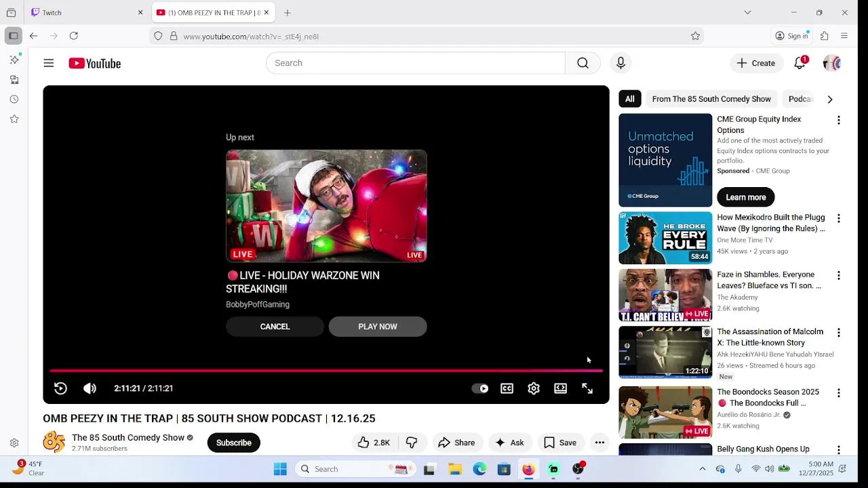This screenshot has height=488, width=868.
Task: Seek on the red video progress bar
Action: tap(326, 371)
